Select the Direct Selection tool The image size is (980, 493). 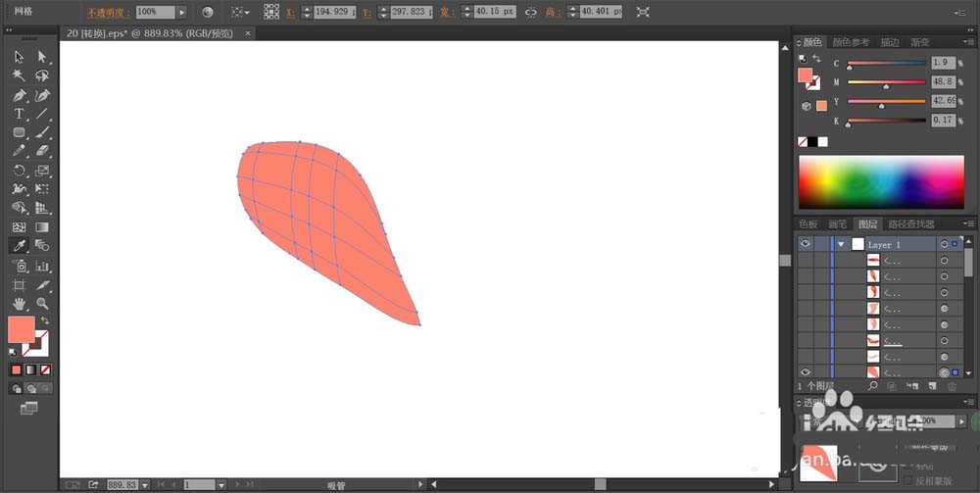point(42,58)
